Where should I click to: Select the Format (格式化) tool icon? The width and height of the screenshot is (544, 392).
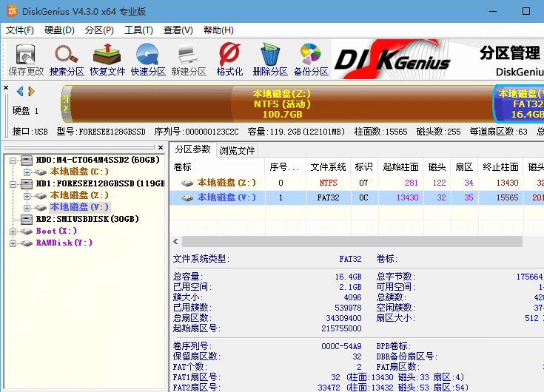pos(229,60)
